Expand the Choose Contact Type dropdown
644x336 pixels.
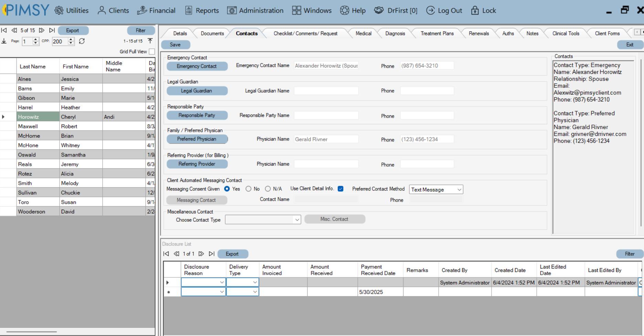[x=297, y=219]
